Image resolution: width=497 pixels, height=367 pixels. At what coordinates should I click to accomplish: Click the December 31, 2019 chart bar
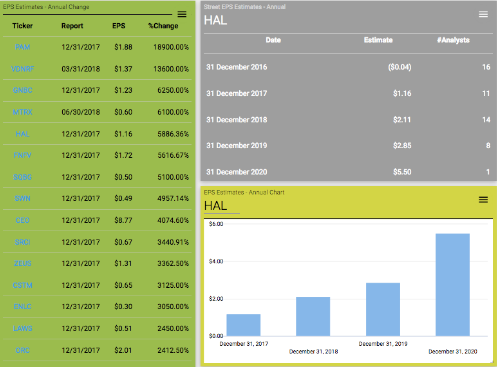(383, 309)
